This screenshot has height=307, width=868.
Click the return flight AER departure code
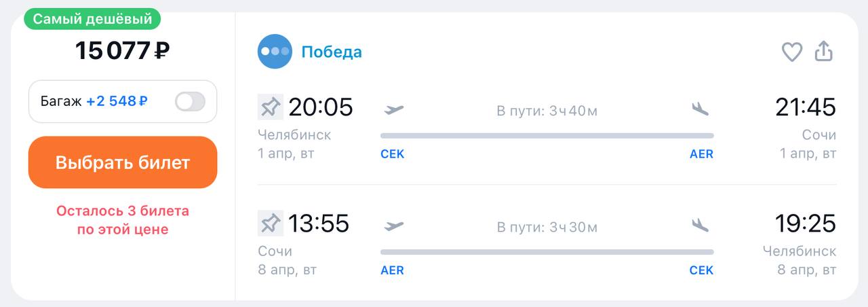[x=393, y=270]
